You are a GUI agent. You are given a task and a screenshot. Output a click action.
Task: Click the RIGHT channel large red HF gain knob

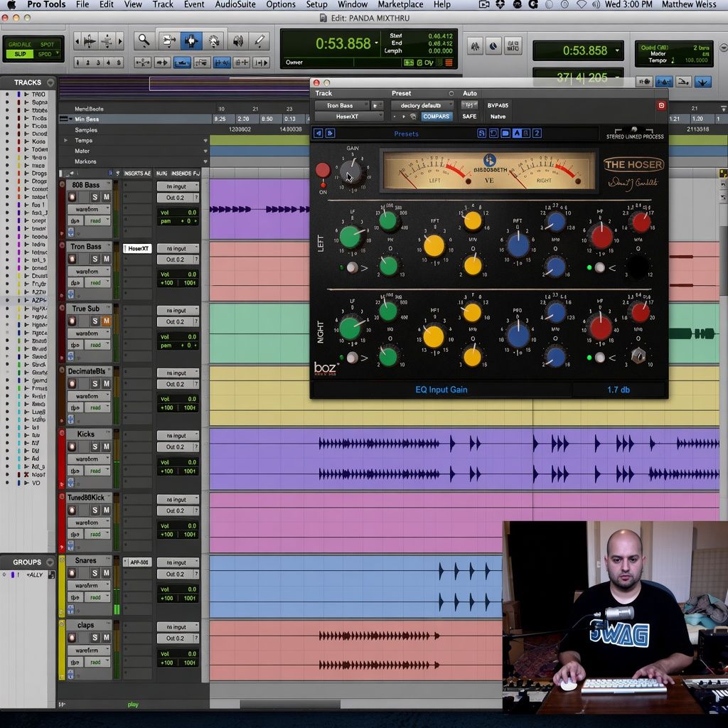click(601, 327)
